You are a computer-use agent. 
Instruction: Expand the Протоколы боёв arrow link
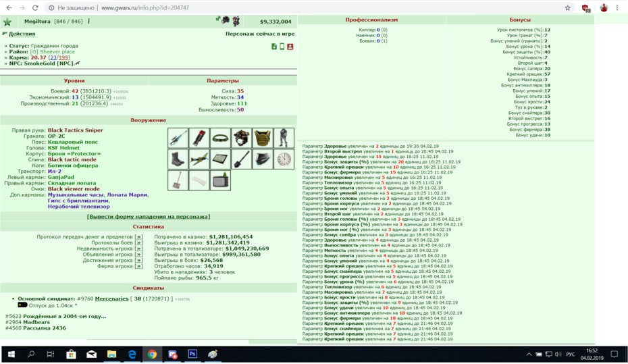pyautogui.click(x=138, y=242)
